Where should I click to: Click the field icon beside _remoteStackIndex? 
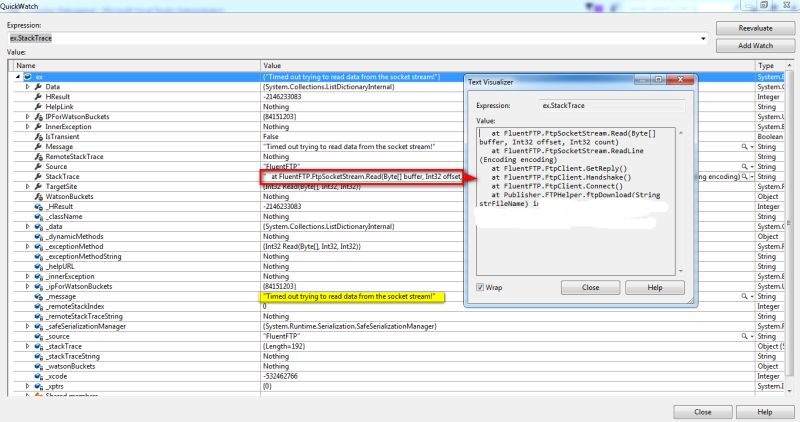[38, 307]
